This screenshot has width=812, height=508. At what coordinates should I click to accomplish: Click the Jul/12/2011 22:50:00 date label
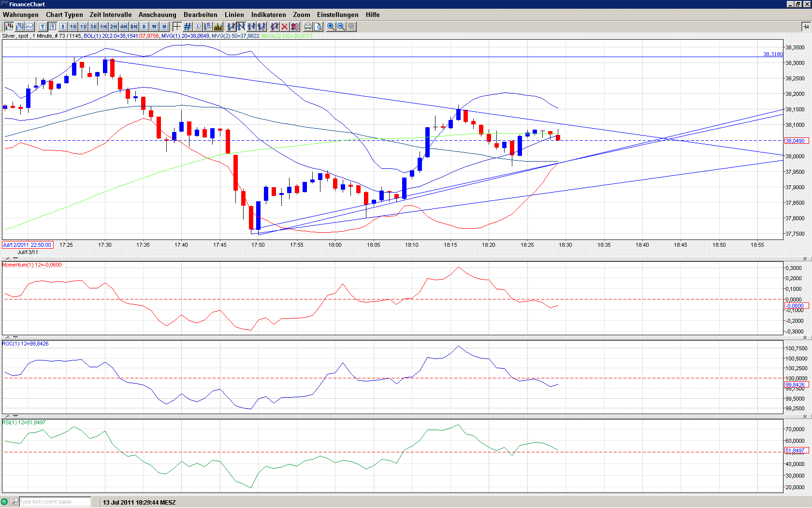pyautogui.click(x=27, y=245)
